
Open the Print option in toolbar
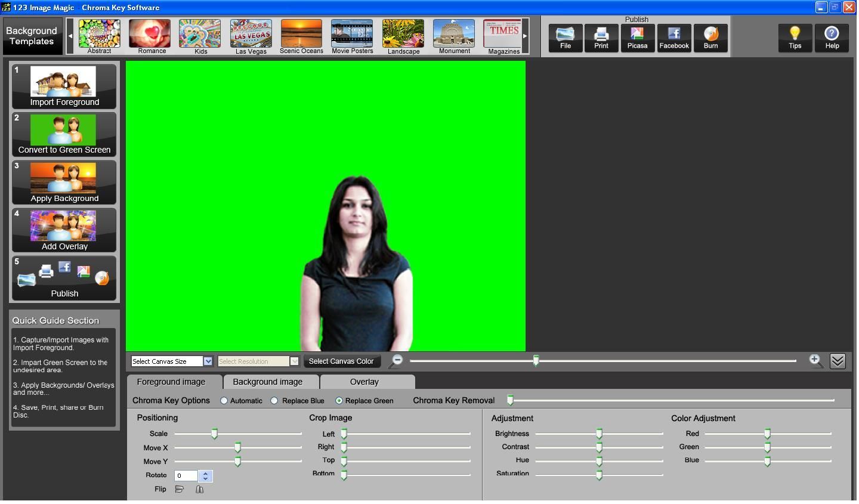[601, 38]
